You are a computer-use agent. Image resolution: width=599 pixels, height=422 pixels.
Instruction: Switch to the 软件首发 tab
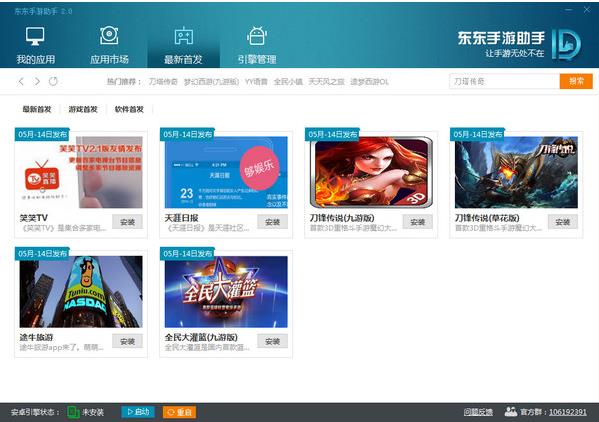tap(129, 109)
